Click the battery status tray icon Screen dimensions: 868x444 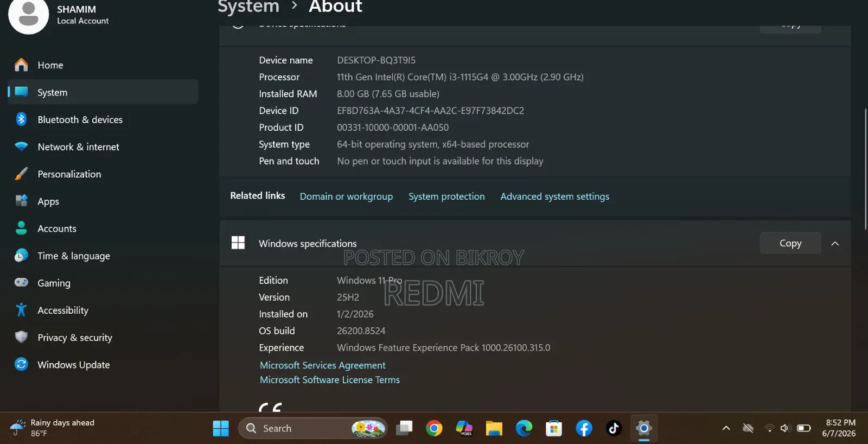pyautogui.click(x=804, y=428)
